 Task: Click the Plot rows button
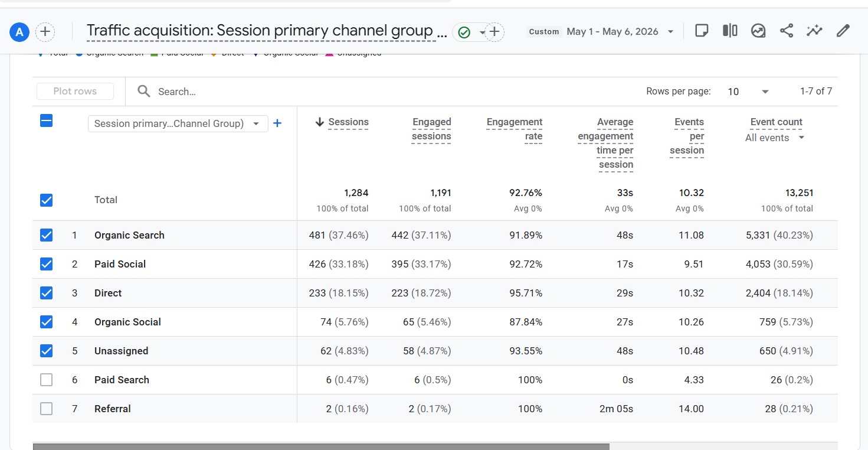tap(75, 92)
